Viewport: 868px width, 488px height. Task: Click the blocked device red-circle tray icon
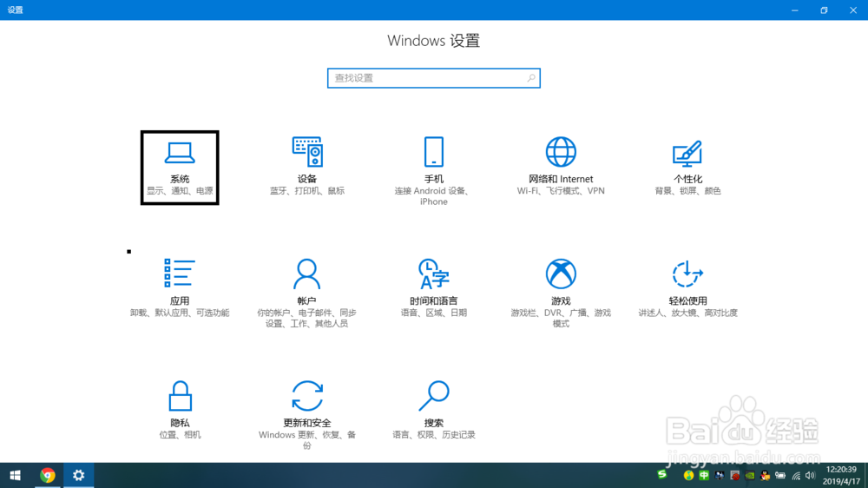pos(735,475)
